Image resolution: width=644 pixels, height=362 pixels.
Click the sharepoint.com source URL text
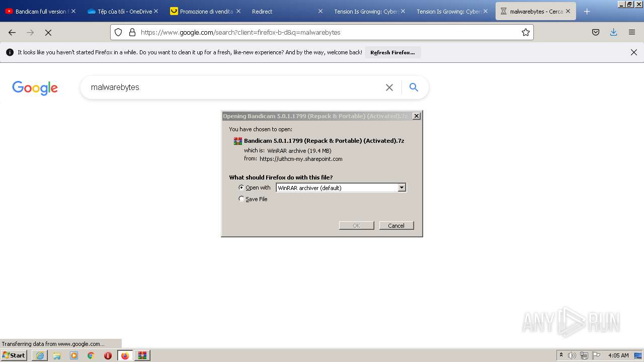point(301,159)
